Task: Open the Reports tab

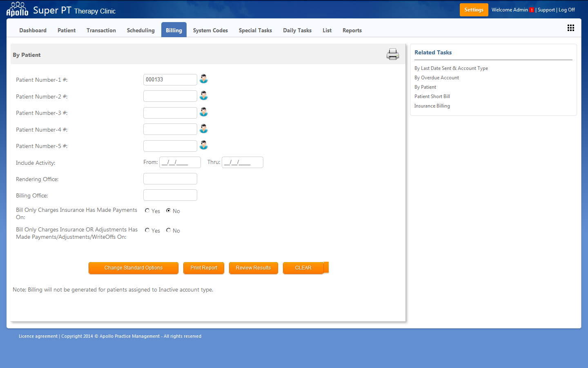Action: [352, 30]
